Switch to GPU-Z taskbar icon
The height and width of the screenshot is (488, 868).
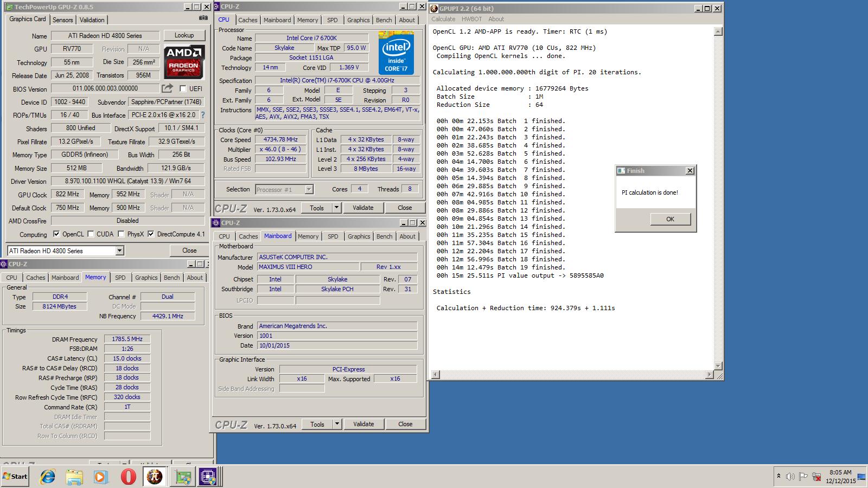tap(183, 477)
